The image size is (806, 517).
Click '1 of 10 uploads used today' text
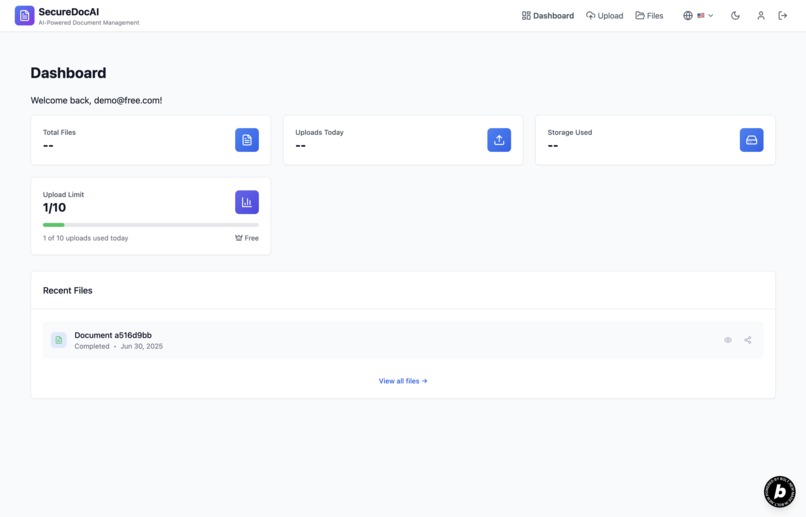pyautogui.click(x=85, y=238)
